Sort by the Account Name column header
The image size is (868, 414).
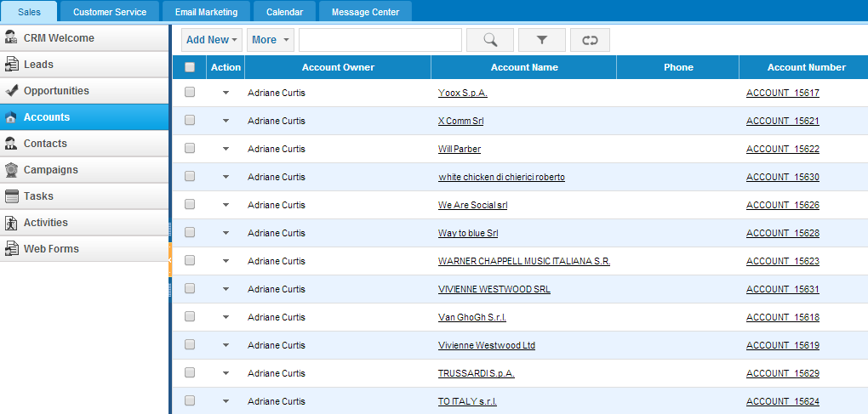pyautogui.click(x=523, y=67)
